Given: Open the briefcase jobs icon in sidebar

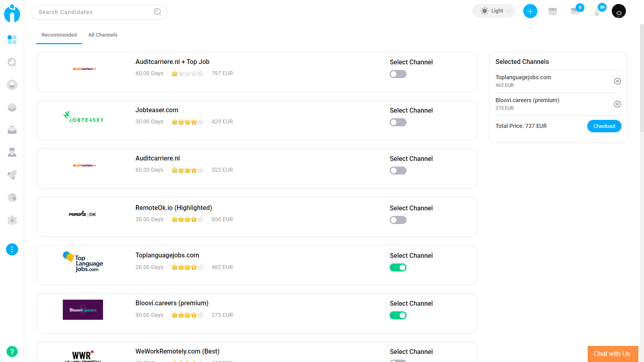Looking at the screenshot, I should click(12, 130).
